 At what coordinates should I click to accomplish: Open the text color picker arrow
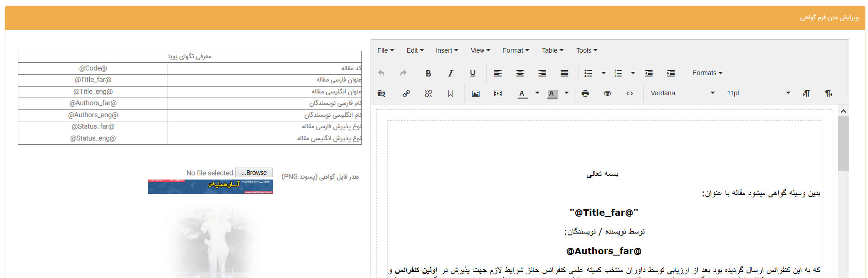537,93
